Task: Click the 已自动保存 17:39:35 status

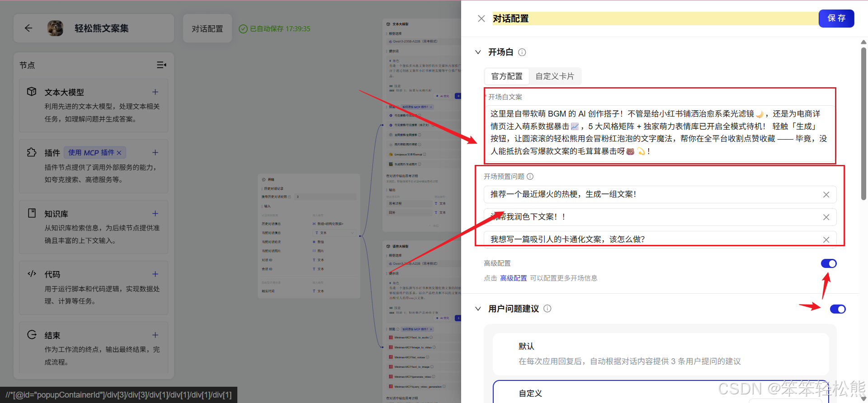Action: (274, 28)
